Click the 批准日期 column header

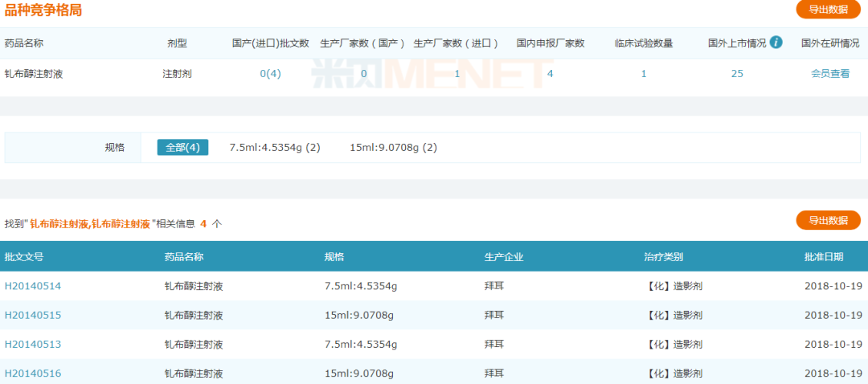(x=824, y=257)
